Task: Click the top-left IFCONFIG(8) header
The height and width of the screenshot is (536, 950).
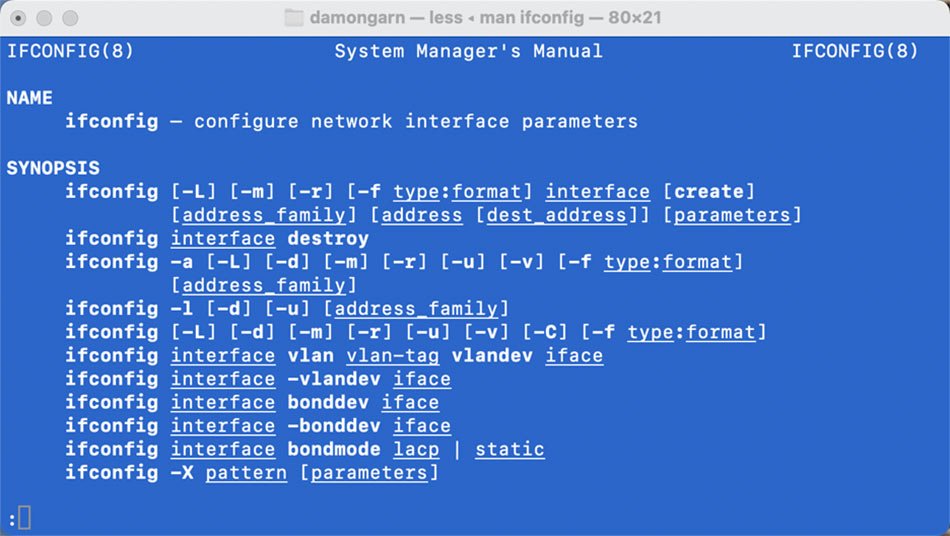Action: [x=70, y=51]
